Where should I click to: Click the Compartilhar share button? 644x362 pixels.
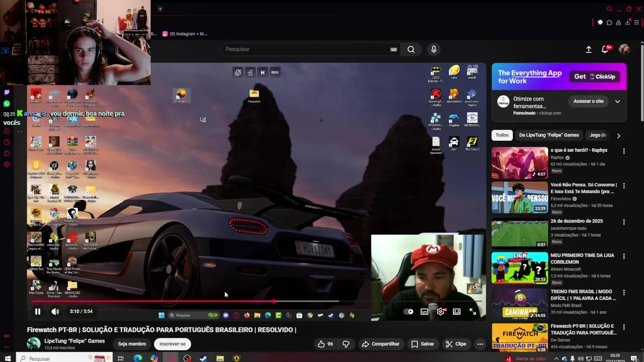[x=380, y=344]
